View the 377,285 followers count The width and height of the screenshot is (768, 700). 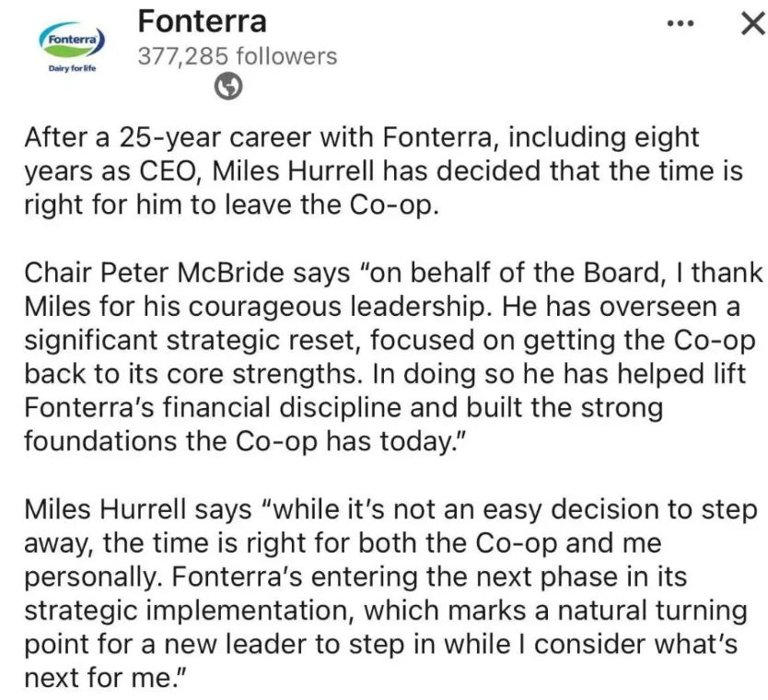coord(237,57)
